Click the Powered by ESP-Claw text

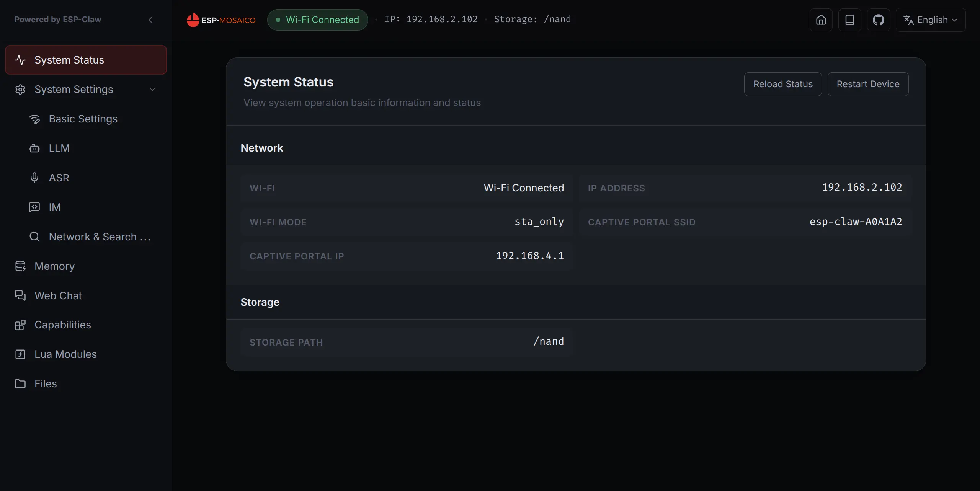tap(58, 20)
